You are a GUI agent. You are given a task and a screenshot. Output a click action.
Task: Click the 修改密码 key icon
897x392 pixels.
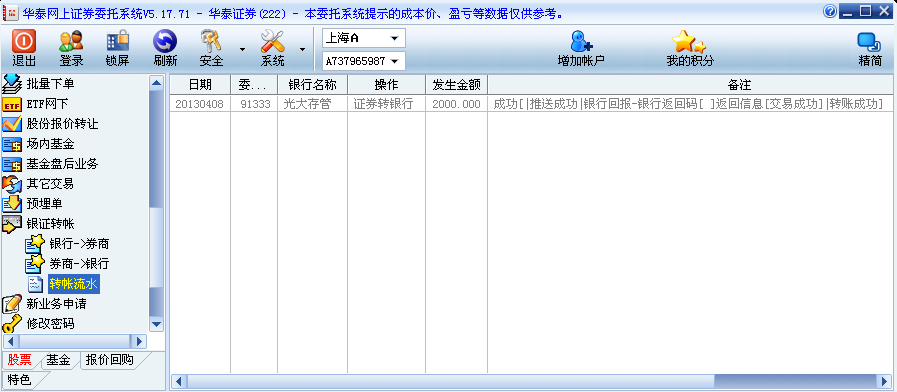(x=12, y=324)
